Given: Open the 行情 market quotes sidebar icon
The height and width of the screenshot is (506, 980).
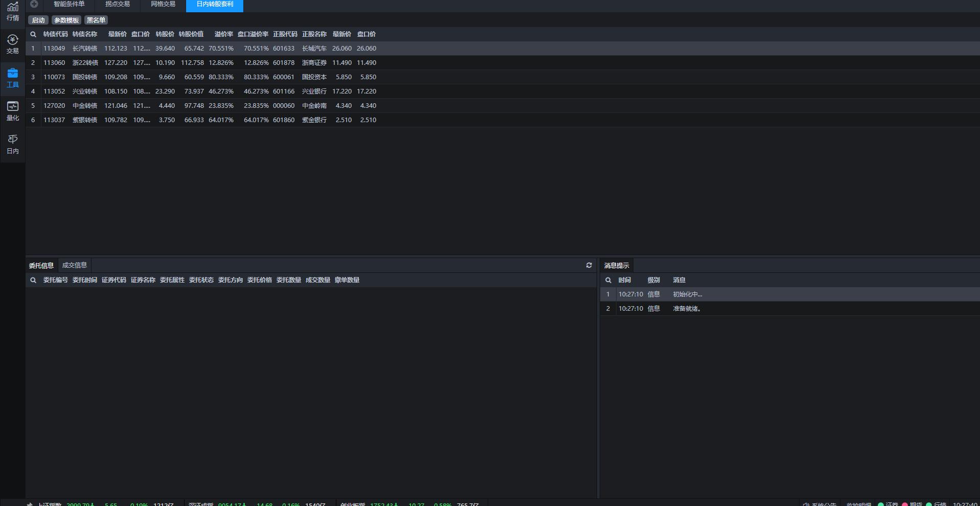Looking at the screenshot, I should [x=12, y=11].
